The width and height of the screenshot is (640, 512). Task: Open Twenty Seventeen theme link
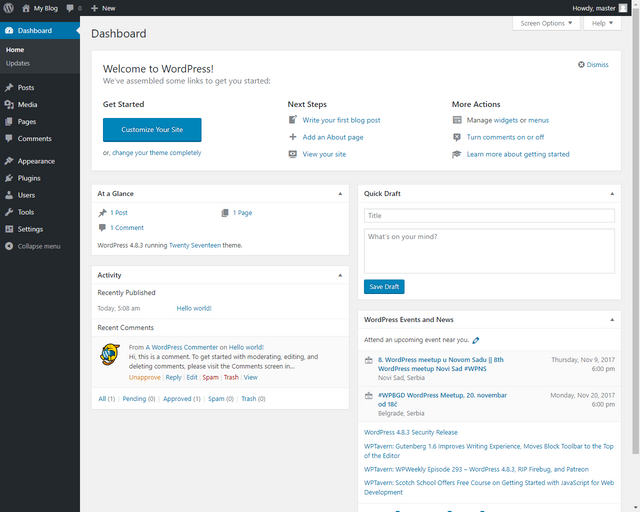tap(195, 245)
